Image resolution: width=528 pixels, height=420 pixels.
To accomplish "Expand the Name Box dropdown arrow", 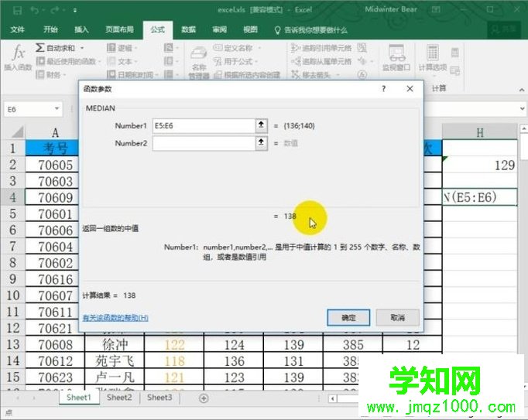I will [57, 109].
